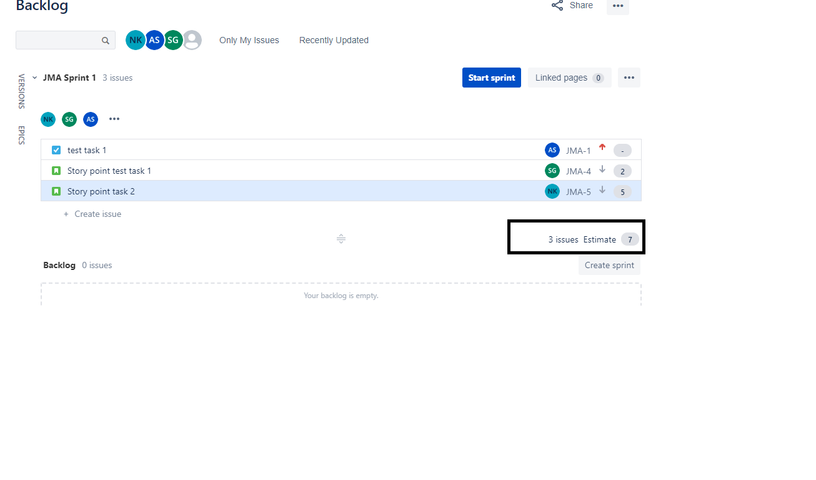Open the board more options ellipsis menu
This screenshot has height=480, width=816.
pyautogui.click(x=618, y=6)
